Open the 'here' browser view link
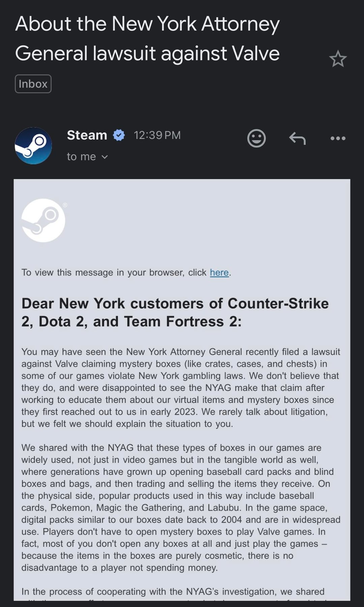364x607 pixels. [x=219, y=272]
